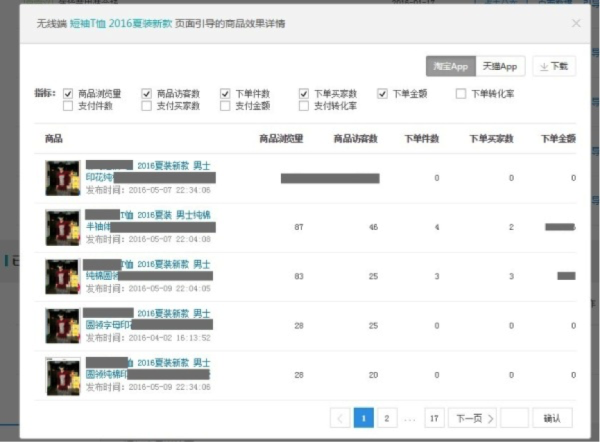
Task: Click the previous page arrow in pagination
Action: click(x=340, y=418)
